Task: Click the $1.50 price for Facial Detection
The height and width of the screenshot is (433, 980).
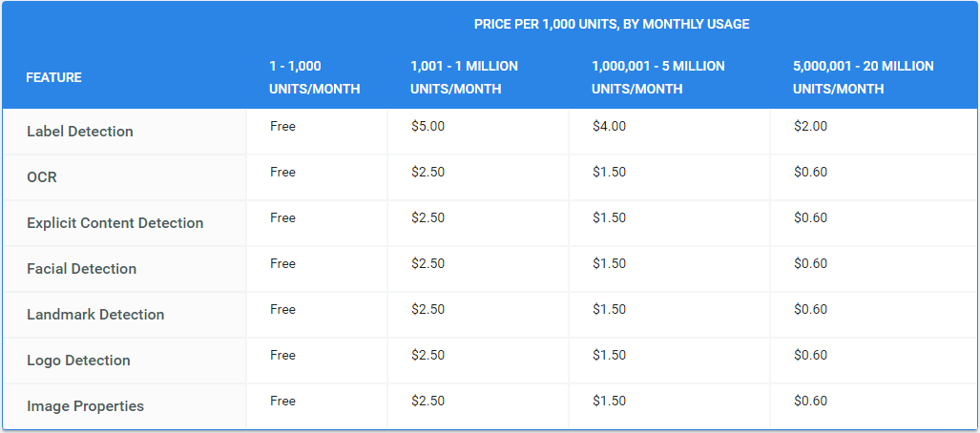Action: click(609, 264)
